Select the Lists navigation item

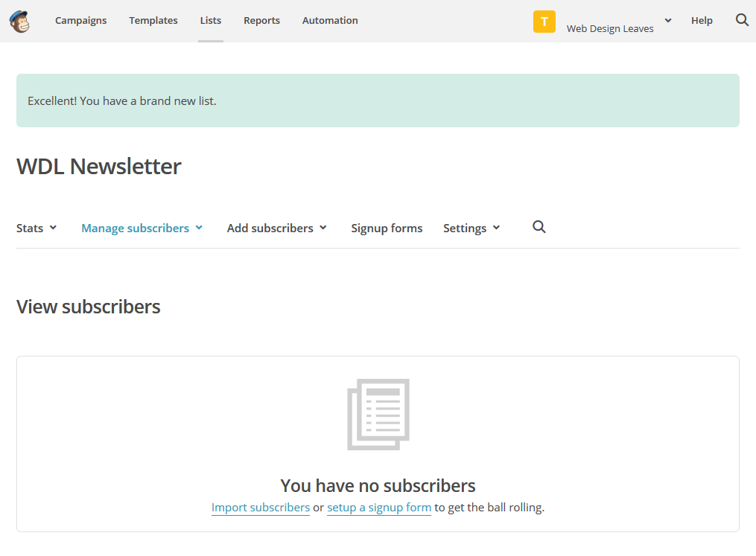[x=210, y=21]
